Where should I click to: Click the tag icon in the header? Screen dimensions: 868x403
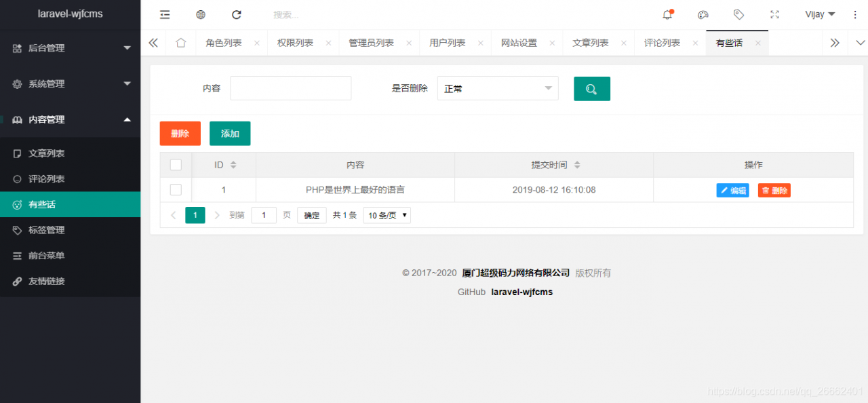tap(739, 14)
